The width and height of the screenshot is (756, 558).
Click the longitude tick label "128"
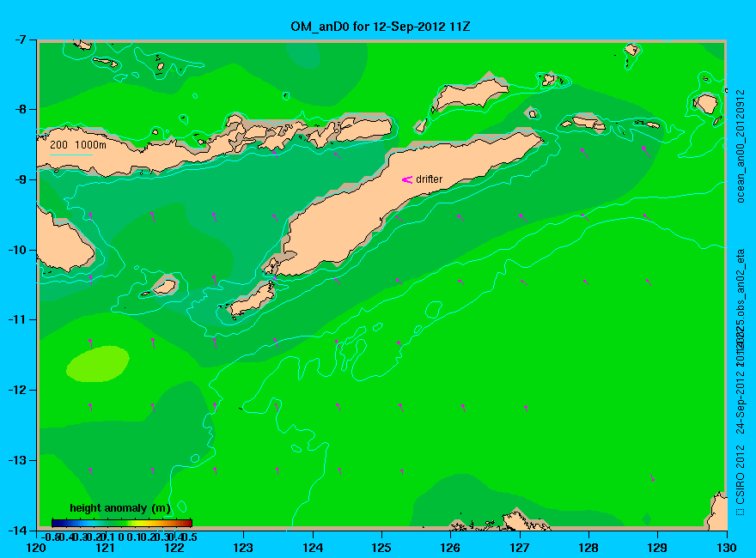(x=588, y=548)
